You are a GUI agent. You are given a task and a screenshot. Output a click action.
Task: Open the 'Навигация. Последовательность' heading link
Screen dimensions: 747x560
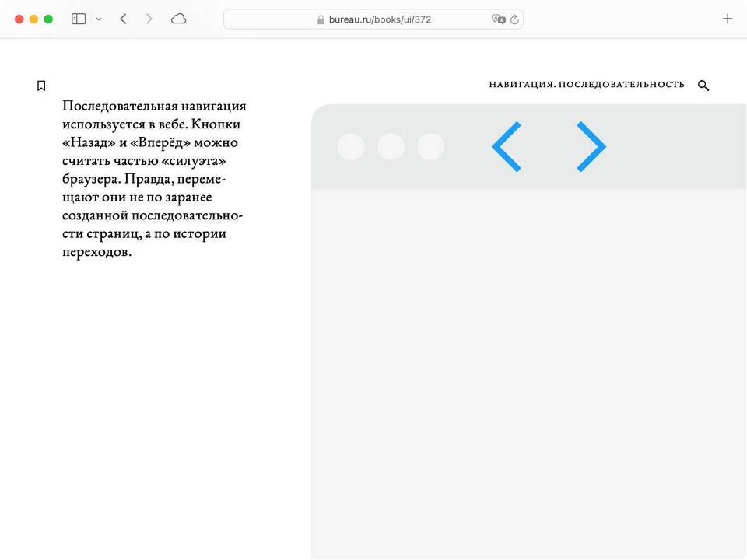click(x=587, y=85)
